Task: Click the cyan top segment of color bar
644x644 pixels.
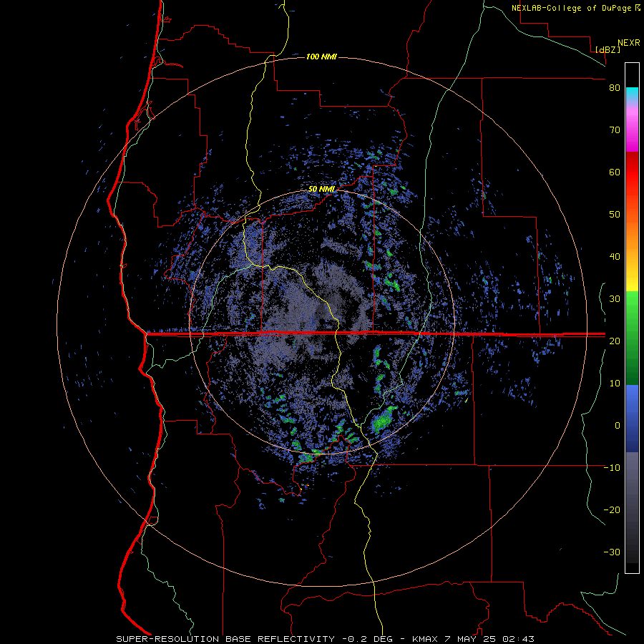Action: (x=632, y=94)
